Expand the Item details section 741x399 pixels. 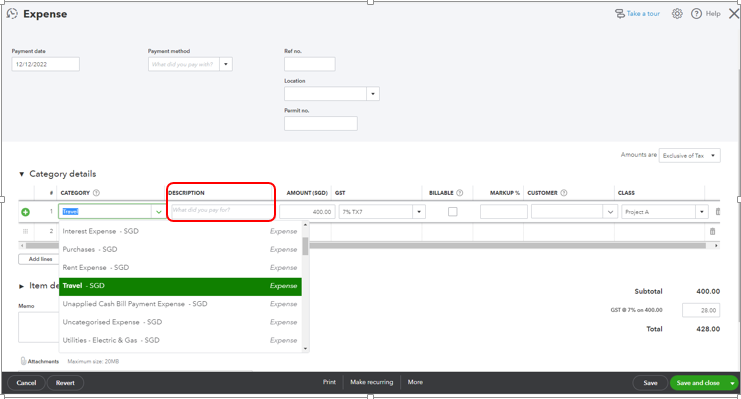point(21,286)
